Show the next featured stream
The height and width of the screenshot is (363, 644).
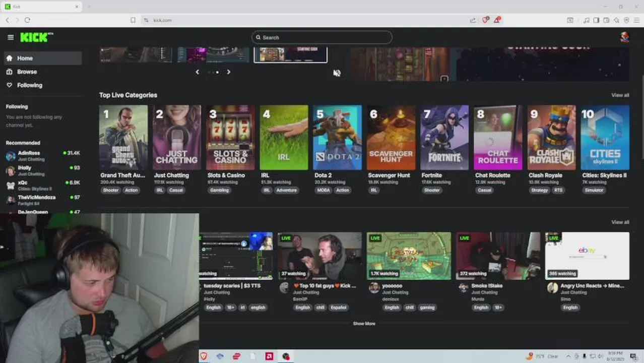pyautogui.click(x=228, y=72)
